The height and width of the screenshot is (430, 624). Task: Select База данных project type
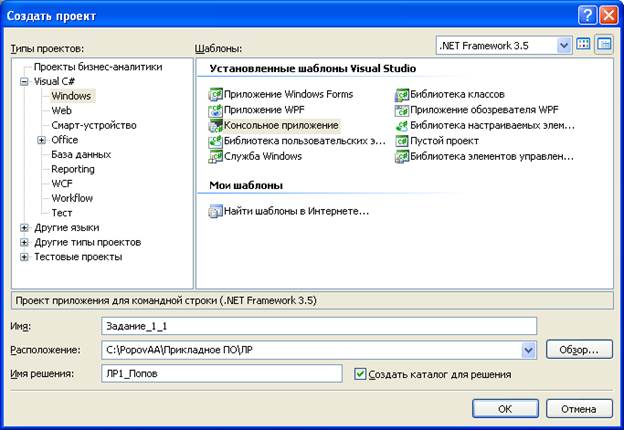[81, 154]
